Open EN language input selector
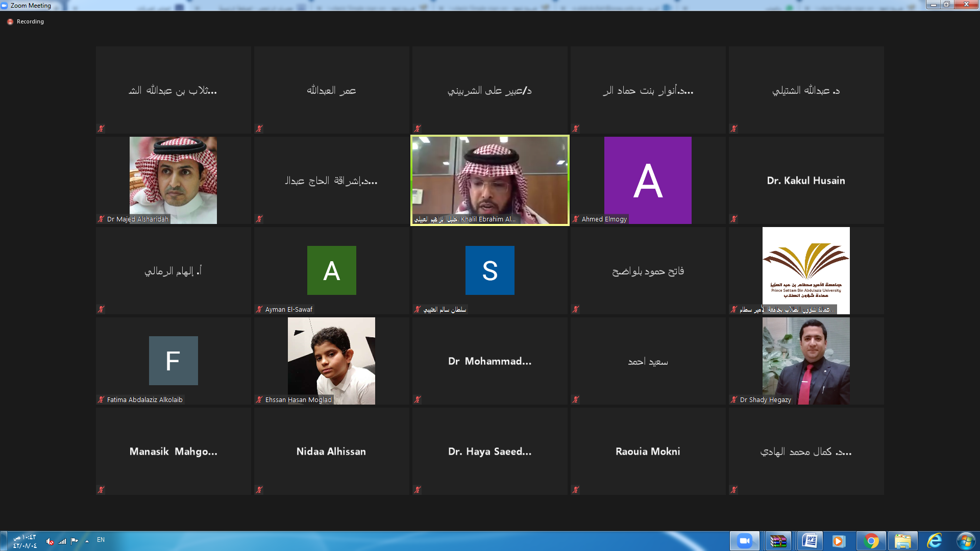Viewport: 980px width, 551px height. [101, 540]
